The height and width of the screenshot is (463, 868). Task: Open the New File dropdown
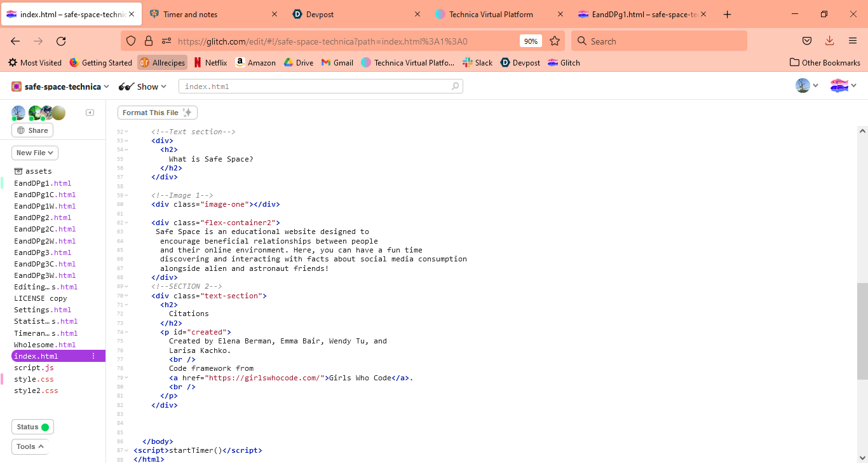point(35,153)
